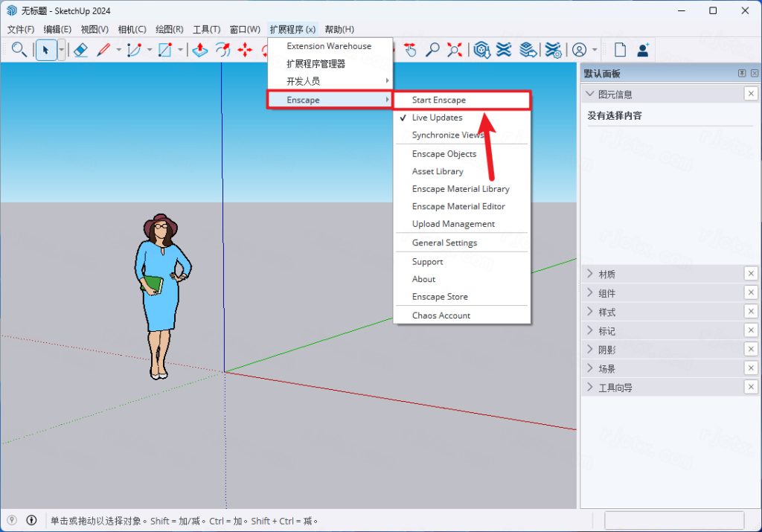Expand the 标记 panel section
The height and width of the screenshot is (532, 762).
tap(590, 330)
